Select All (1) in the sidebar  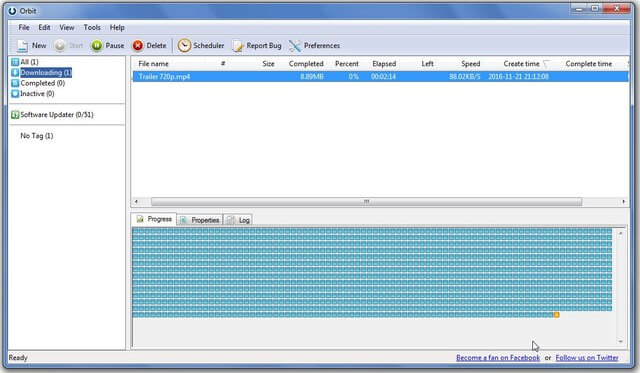29,62
